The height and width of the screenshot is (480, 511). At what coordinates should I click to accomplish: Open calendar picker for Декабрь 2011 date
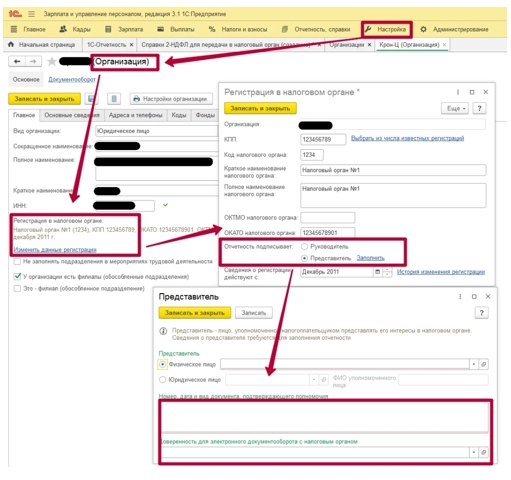coord(377,272)
